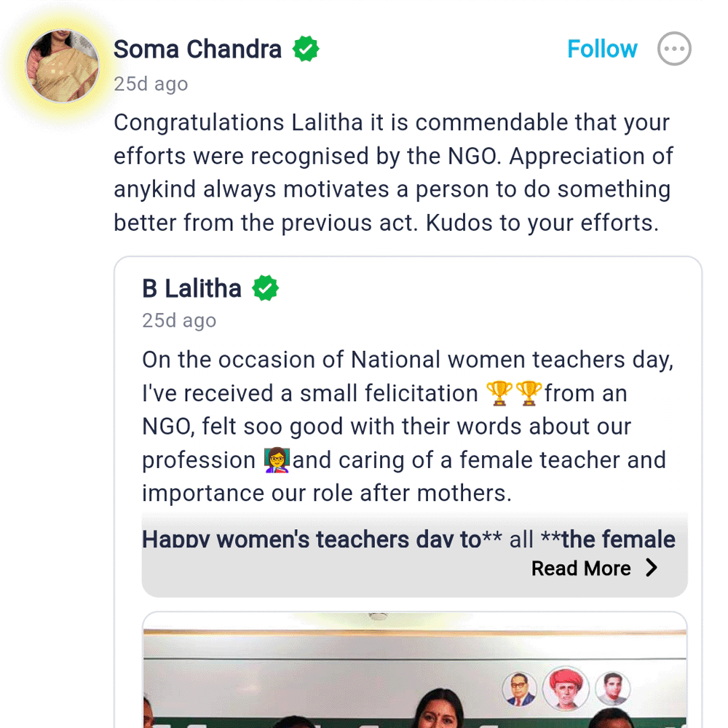Screen dimensions: 728x728
Task: Click the comment text starting with Congratulations Lalitha
Action: point(393,173)
